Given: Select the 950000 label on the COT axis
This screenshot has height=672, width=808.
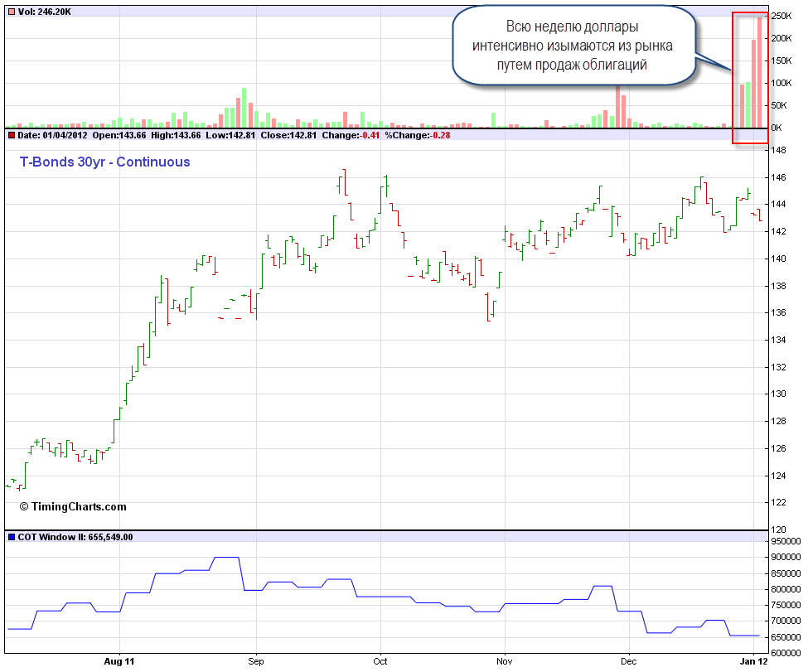Looking at the screenshot, I should click(x=787, y=540).
